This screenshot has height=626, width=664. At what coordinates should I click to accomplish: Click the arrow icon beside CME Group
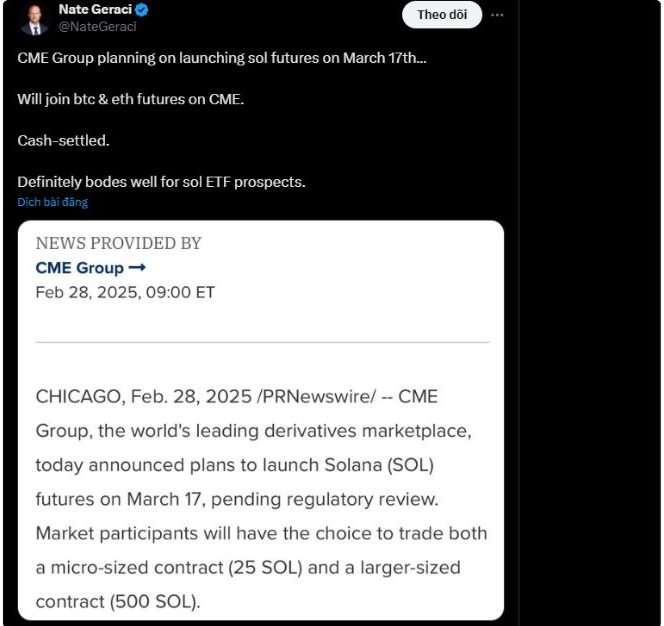click(137, 268)
